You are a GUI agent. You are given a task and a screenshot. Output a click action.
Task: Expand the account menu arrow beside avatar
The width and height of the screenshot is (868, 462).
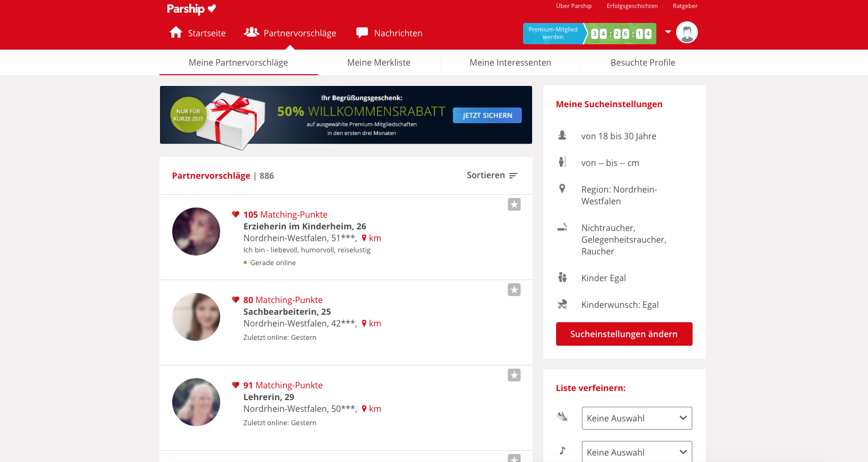point(668,32)
